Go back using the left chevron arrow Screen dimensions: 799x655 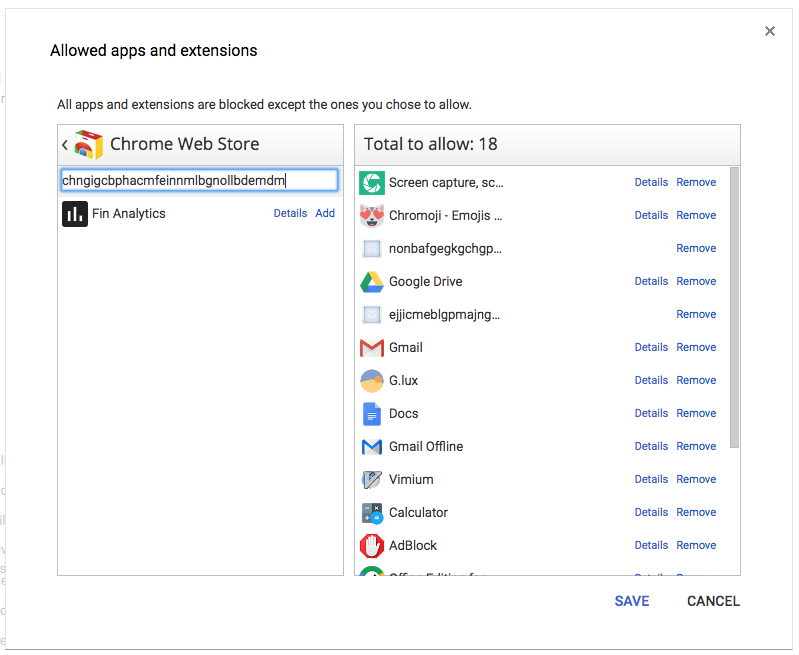[65, 145]
